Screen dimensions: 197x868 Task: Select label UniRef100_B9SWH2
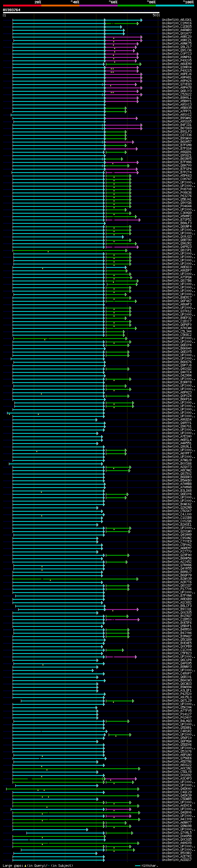(177, 118)
